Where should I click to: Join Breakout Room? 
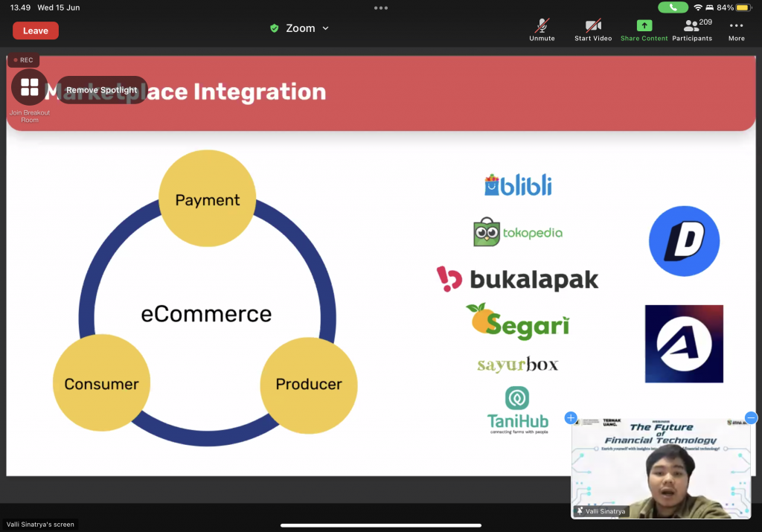[30, 96]
